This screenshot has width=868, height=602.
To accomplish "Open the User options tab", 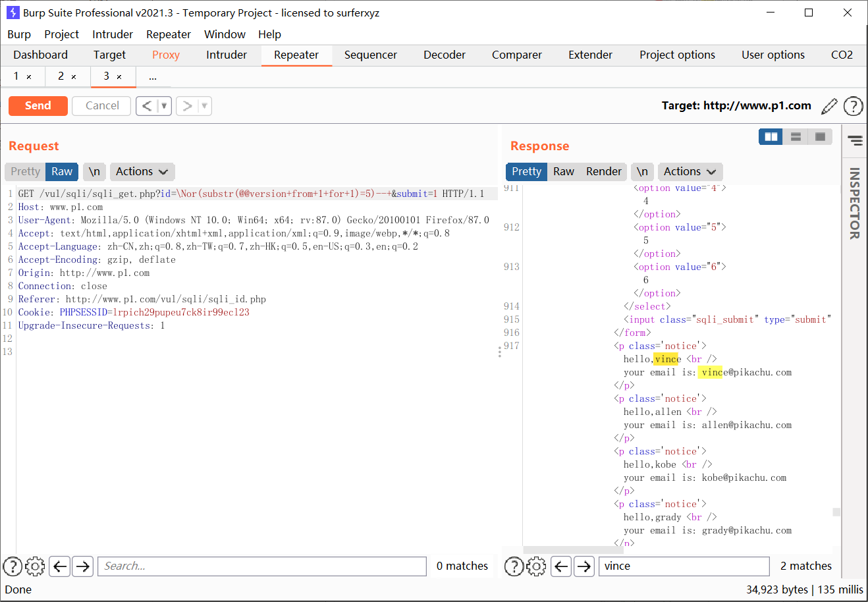I will click(x=773, y=55).
